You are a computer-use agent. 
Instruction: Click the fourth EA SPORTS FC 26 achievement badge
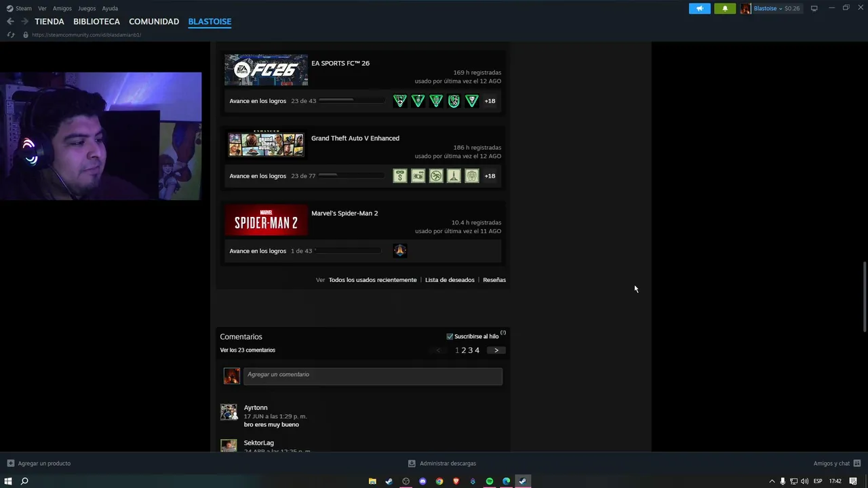pyautogui.click(x=454, y=101)
